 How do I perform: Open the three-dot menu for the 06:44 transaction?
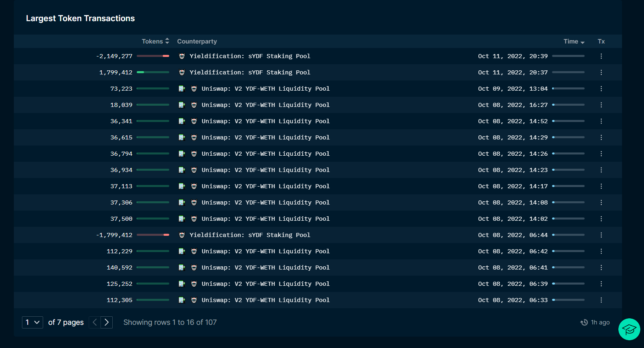pos(601,235)
